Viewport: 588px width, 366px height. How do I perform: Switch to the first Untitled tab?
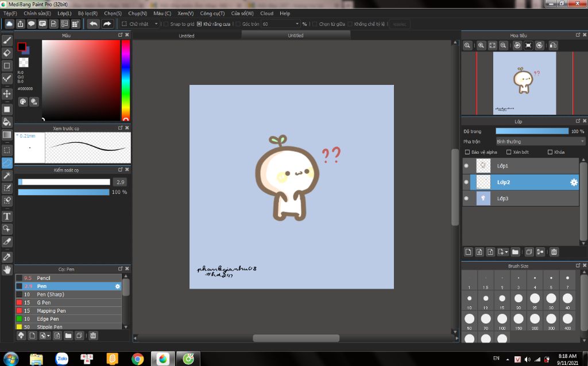click(187, 36)
